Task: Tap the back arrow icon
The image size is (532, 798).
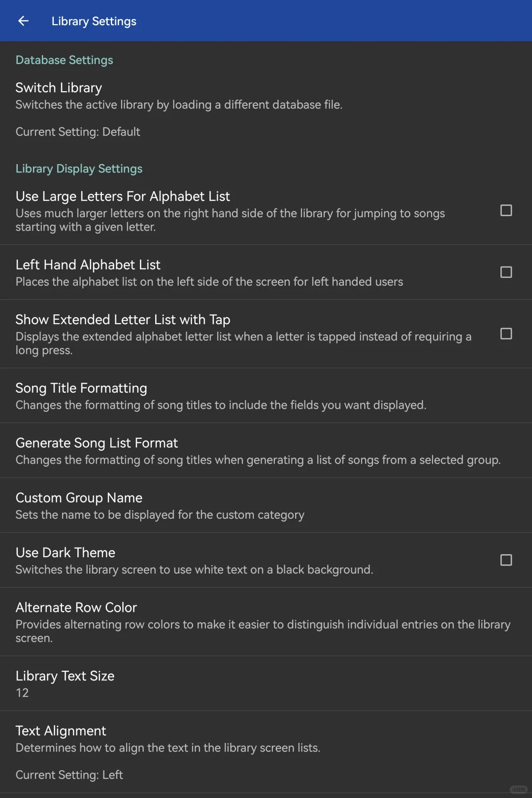Action: pyautogui.click(x=23, y=21)
